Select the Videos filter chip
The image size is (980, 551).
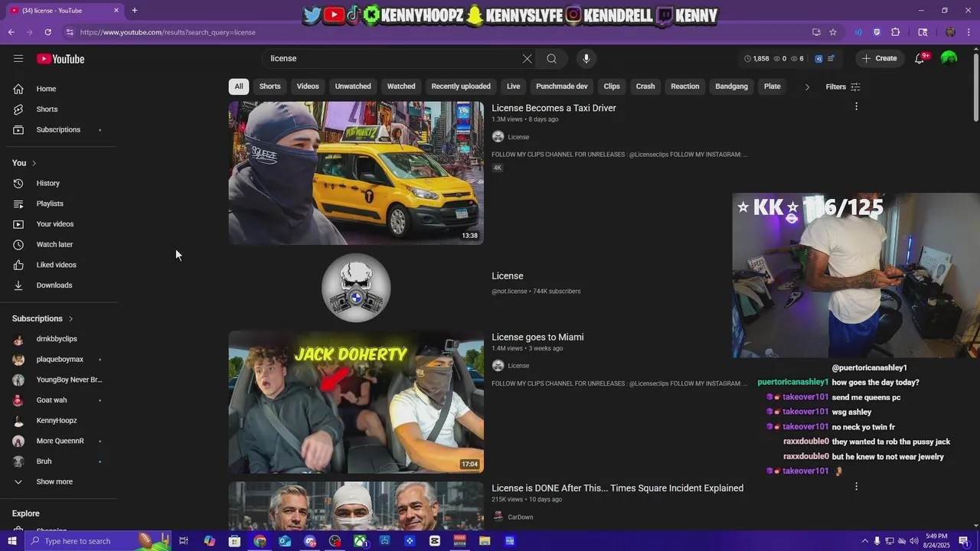pyautogui.click(x=308, y=86)
